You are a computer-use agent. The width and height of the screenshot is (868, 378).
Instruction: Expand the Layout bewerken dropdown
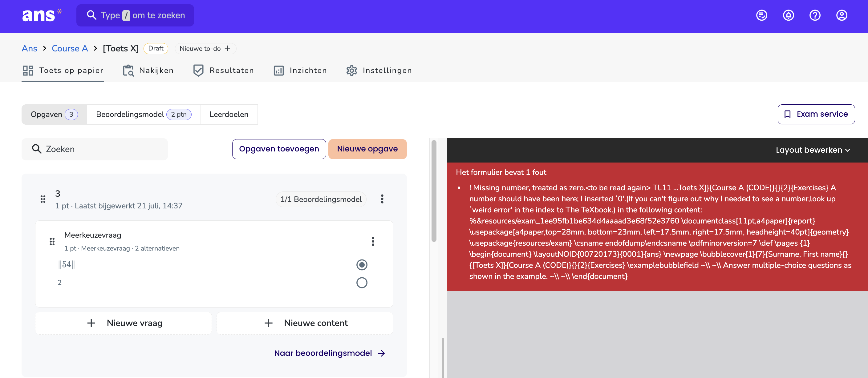pos(813,150)
